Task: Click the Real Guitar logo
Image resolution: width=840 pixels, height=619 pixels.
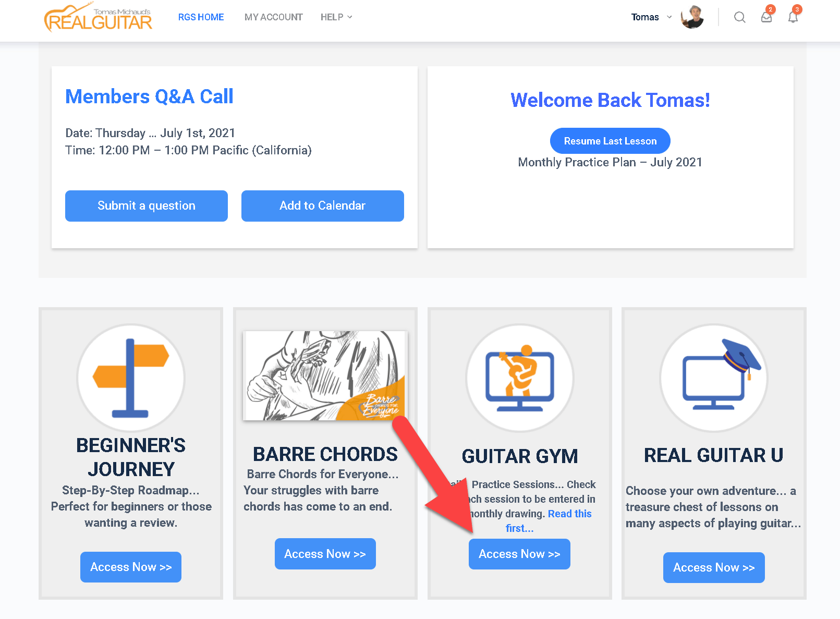Action: coord(98,18)
